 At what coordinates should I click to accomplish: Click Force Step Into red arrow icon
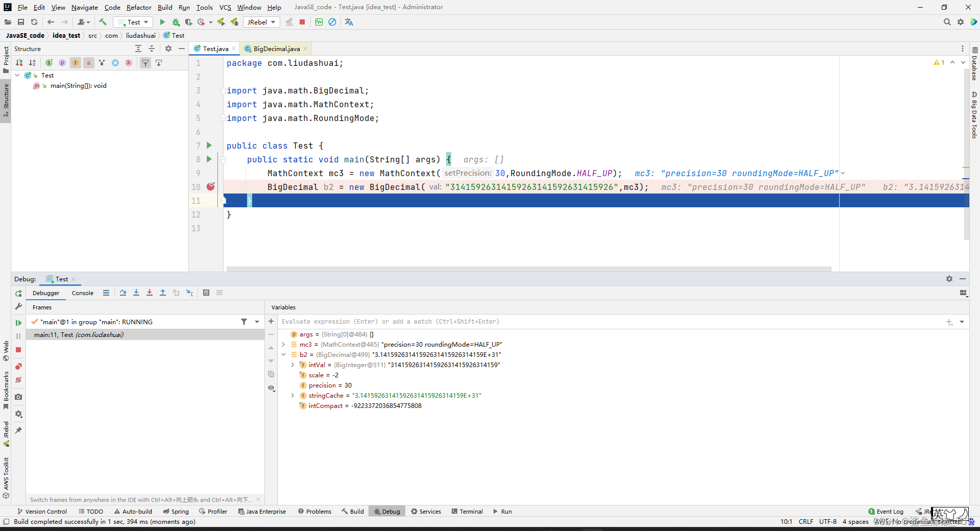tap(150, 293)
